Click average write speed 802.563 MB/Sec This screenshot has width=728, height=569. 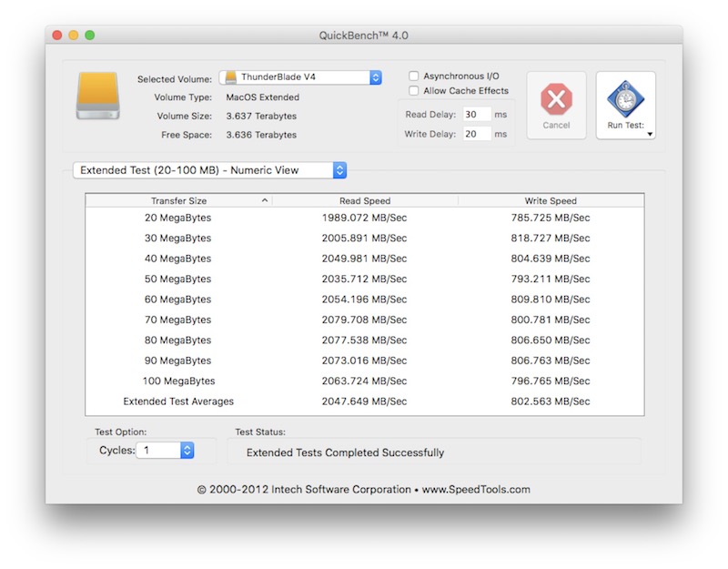[551, 401]
